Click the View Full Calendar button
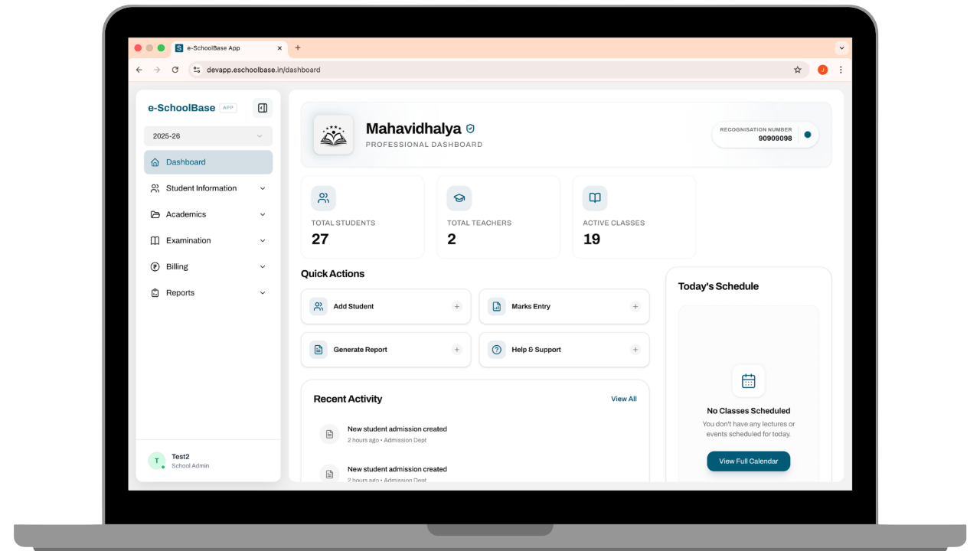 748,461
